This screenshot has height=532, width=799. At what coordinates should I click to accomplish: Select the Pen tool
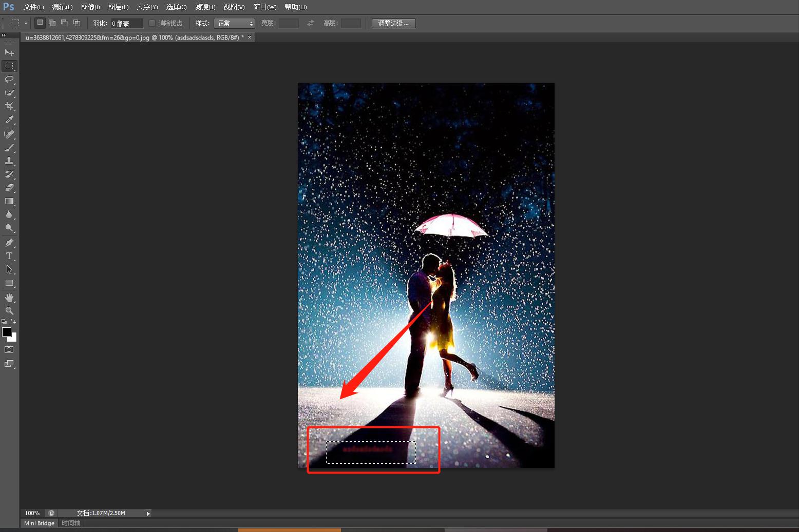click(x=9, y=243)
